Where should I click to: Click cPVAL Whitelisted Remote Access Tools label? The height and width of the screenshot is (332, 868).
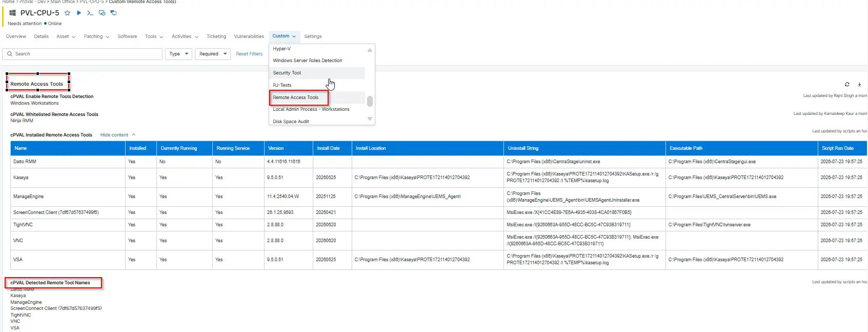pyautogui.click(x=54, y=114)
